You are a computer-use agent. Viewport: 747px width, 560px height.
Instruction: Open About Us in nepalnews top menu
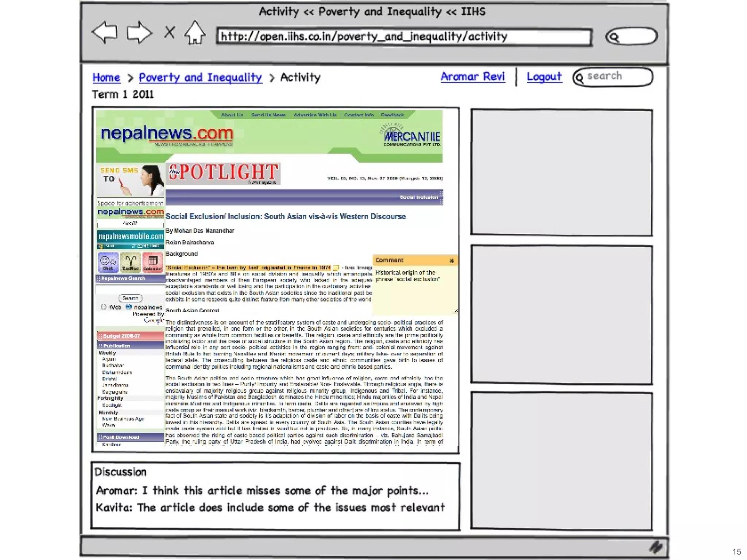tap(232, 115)
